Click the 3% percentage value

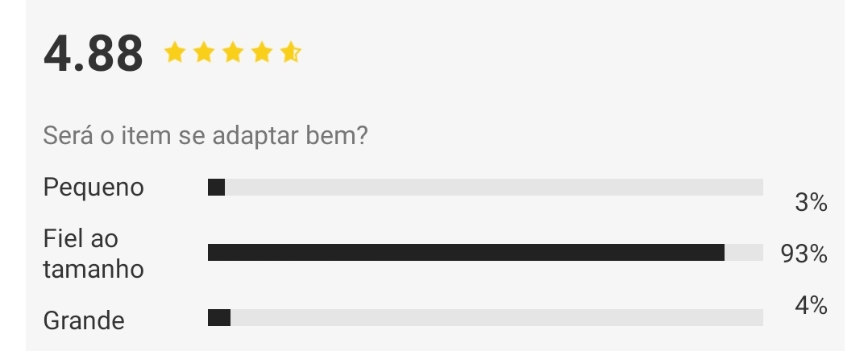click(x=811, y=203)
